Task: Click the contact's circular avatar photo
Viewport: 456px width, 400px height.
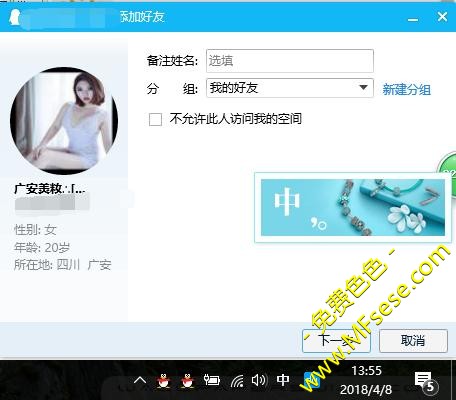Action: [x=64, y=121]
